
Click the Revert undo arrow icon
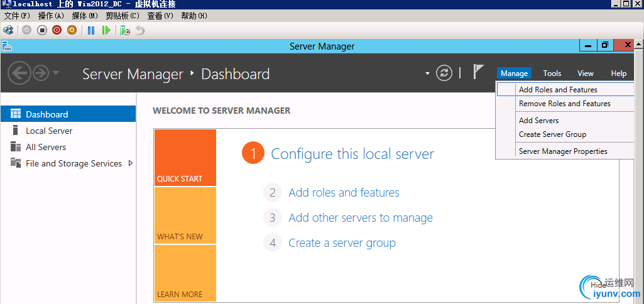click(x=140, y=30)
